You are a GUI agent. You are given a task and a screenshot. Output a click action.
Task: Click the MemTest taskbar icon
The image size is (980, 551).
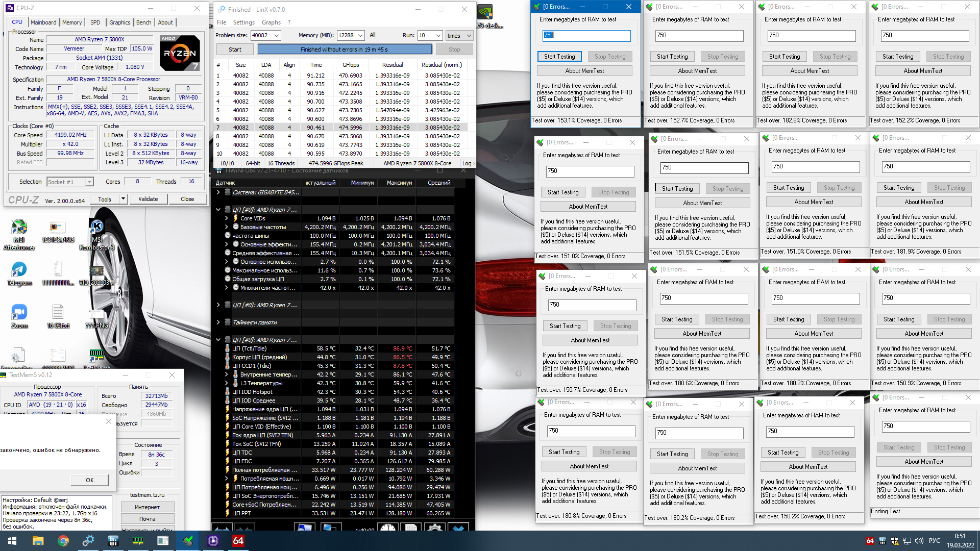188,541
